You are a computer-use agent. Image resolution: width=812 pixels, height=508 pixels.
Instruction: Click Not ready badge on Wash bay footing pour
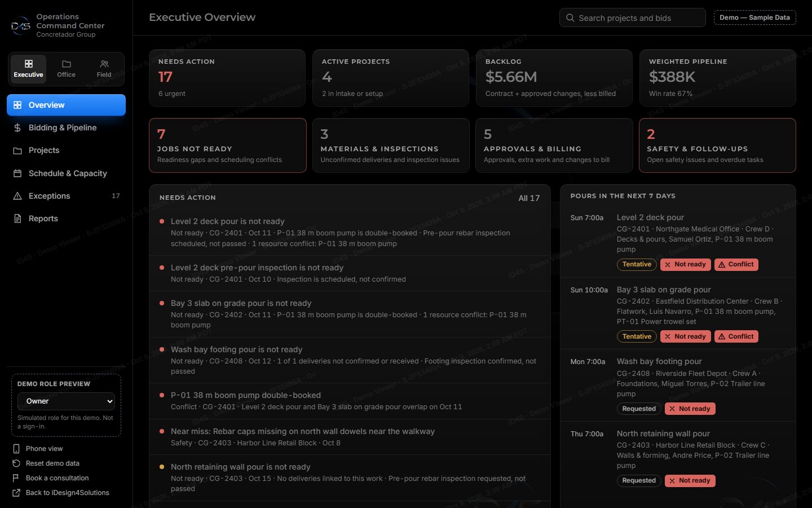tap(690, 409)
